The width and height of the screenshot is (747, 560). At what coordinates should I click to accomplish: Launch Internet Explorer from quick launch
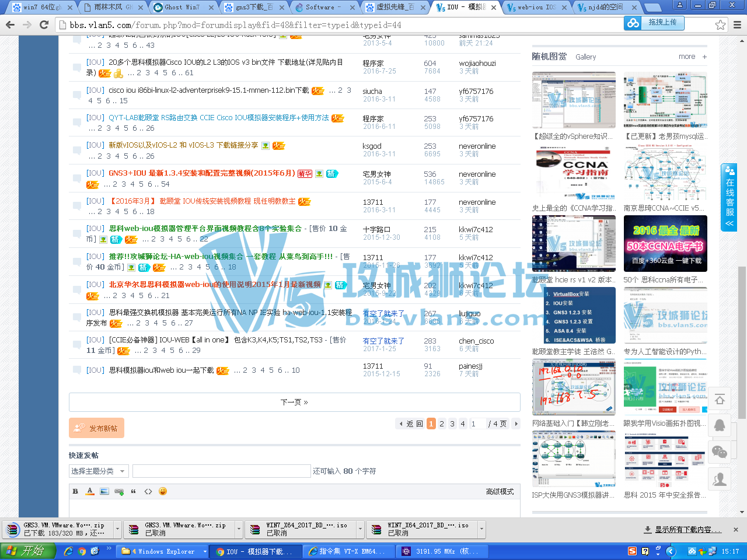point(68,551)
